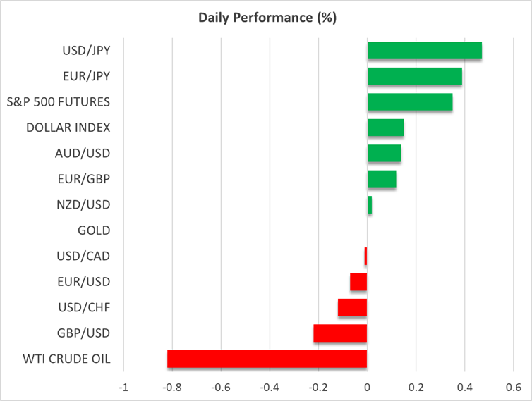
Task: Select the 0 axis tick label
Action: tap(367, 388)
